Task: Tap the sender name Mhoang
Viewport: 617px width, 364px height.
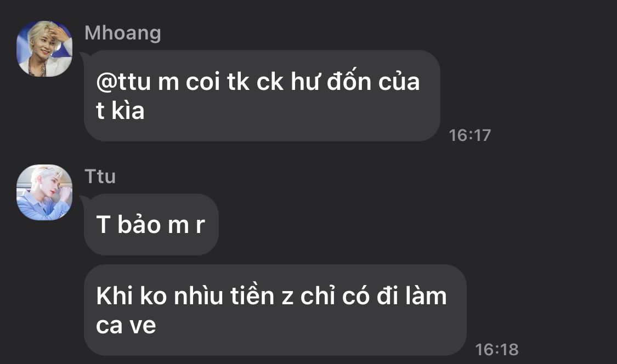Action: (x=123, y=33)
